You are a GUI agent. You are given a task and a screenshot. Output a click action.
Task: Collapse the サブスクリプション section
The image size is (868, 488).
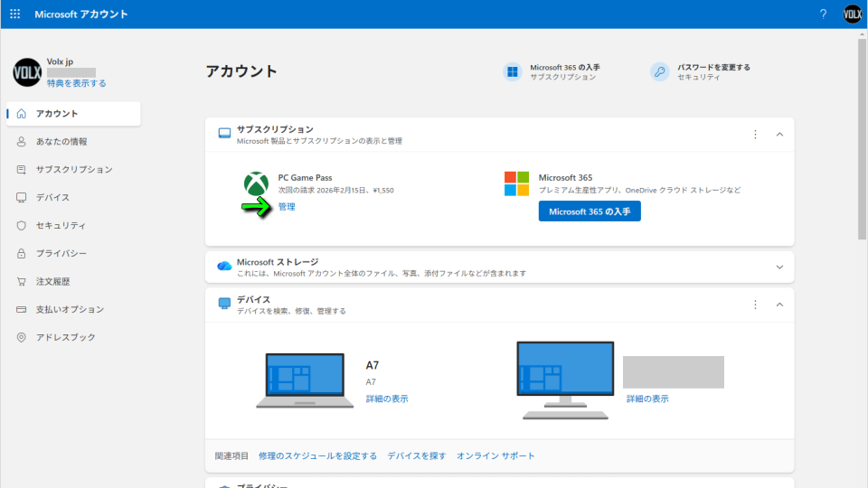pyautogui.click(x=779, y=135)
